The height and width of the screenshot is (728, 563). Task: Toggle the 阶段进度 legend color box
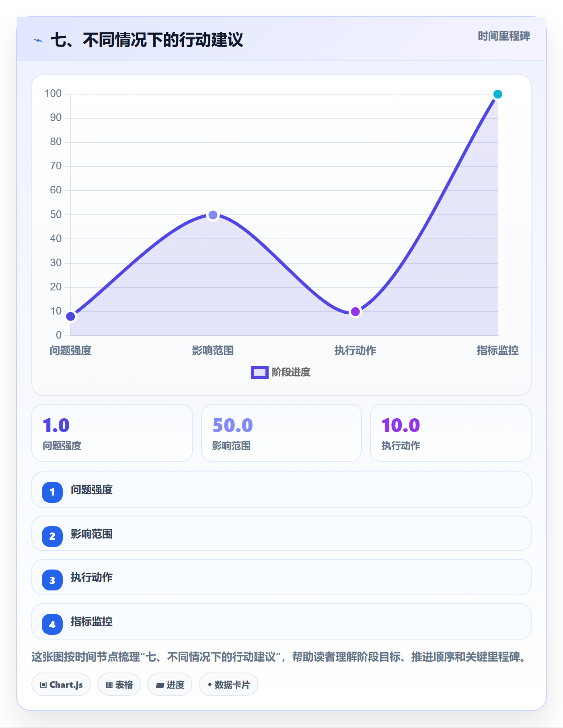click(259, 372)
